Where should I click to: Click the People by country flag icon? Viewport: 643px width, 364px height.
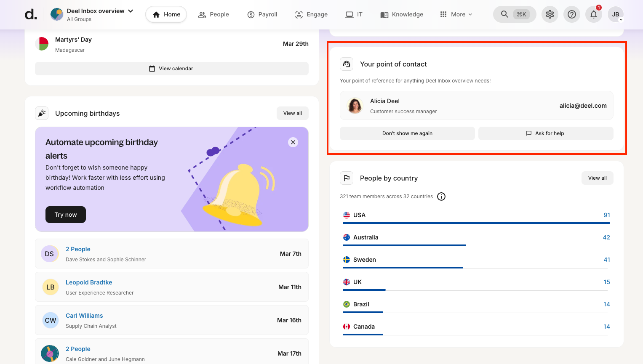[347, 178]
